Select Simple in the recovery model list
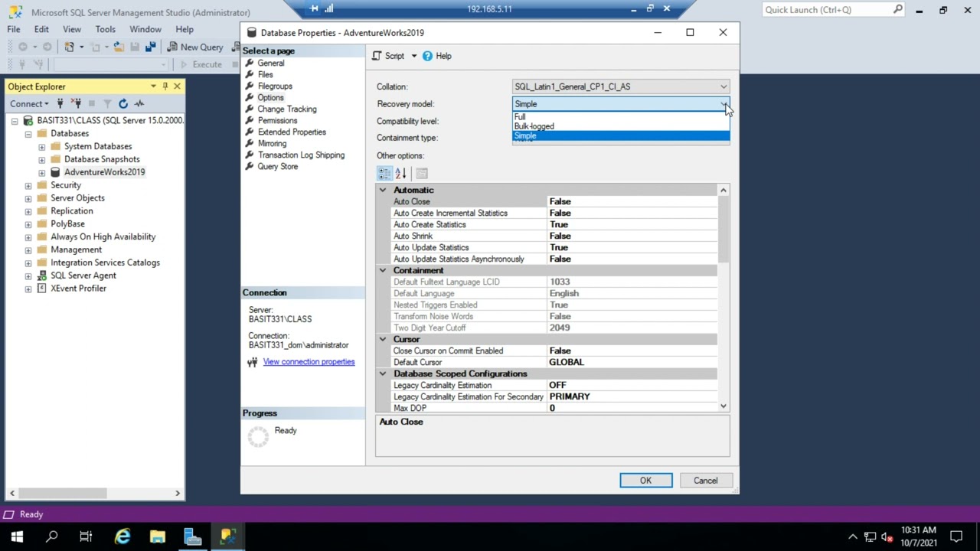Viewport: 980px width, 551px height. pos(621,136)
